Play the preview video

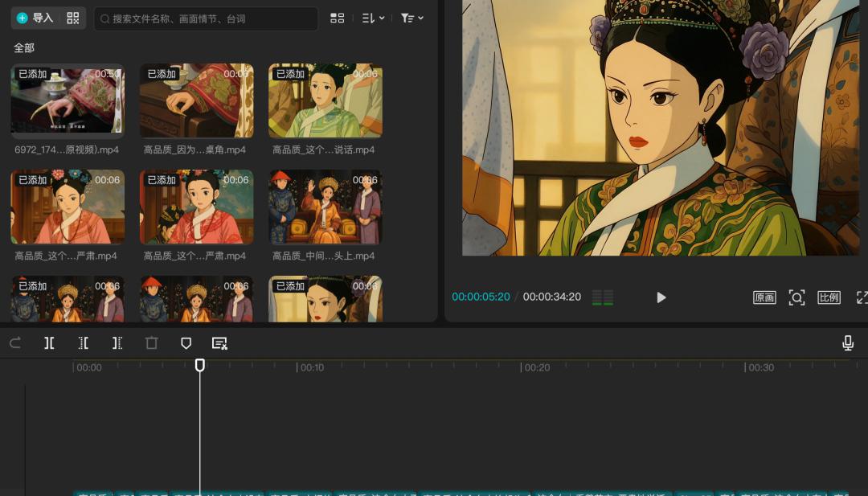pyautogui.click(x=661, y=297)
